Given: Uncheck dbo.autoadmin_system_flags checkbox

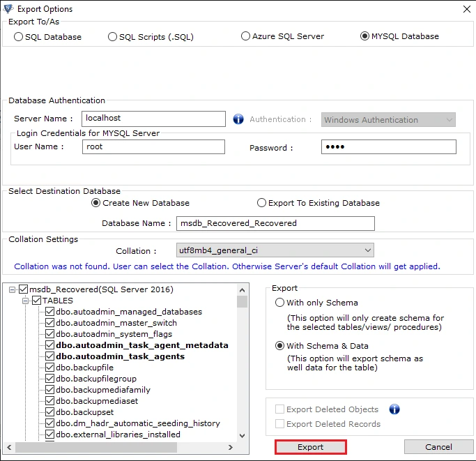Looking at the screenshot, I should pyautogui.click(x=49, y=334).
